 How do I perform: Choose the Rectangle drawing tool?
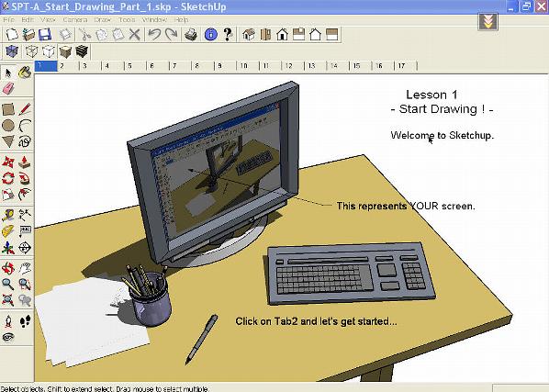tap(8, 109)
